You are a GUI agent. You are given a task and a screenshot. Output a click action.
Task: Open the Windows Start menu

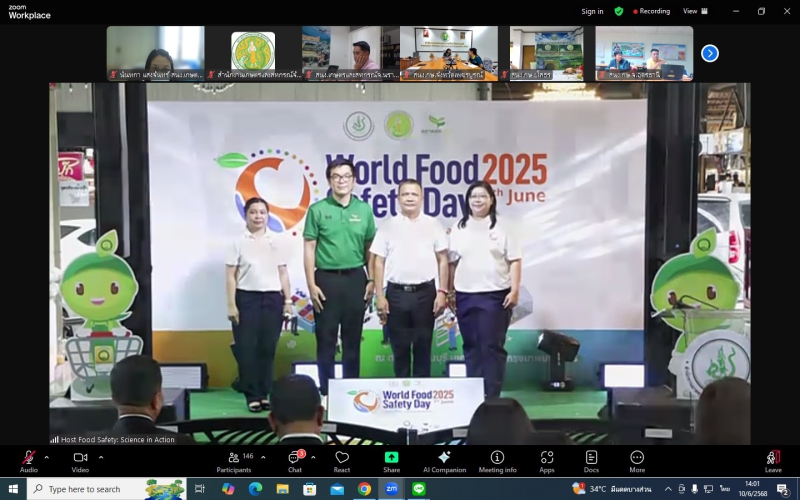click(13, 489)
